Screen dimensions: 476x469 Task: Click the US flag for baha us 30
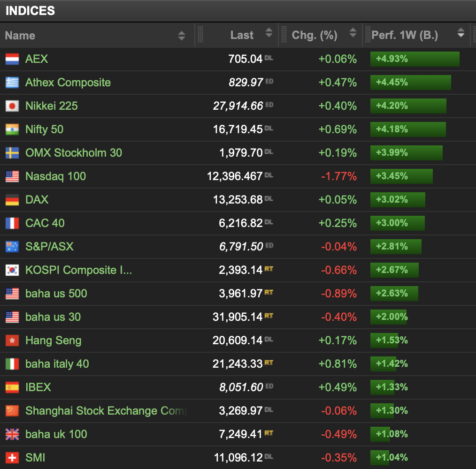tap(12, 317)
